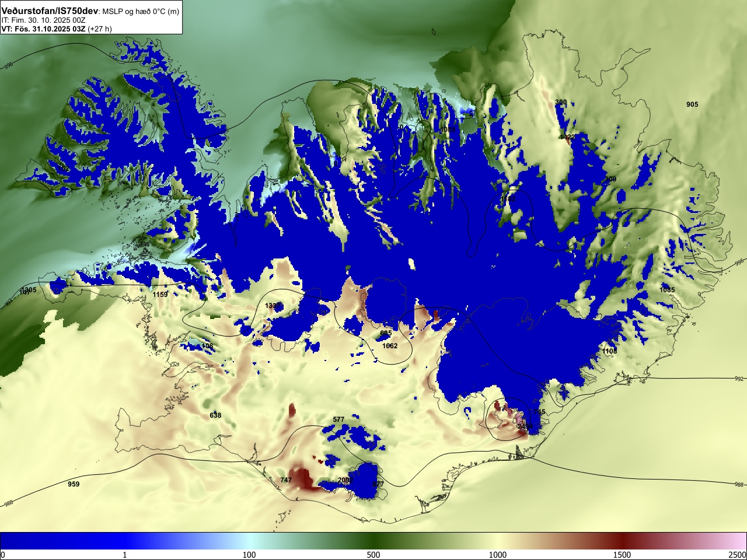Click the 2500 tick on color scale
Screen dimensions: 747x560
pyautogui.click(x=738, y=555)
